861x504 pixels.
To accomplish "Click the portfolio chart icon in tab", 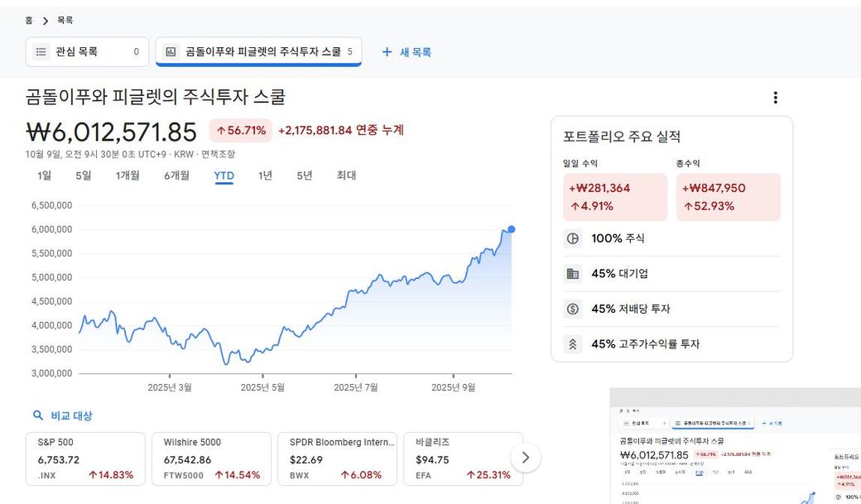I will click(171, 52).
